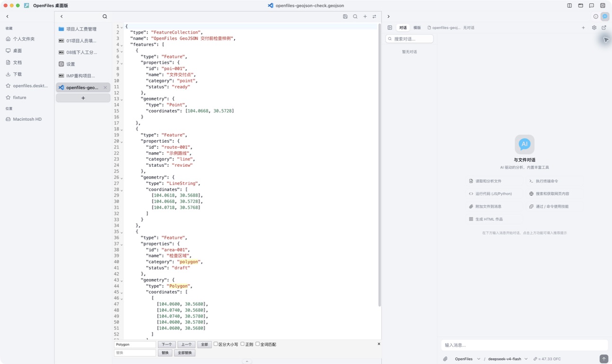Screen dimensions: 612x364
Task: Expand the AI panel chevron at top left
Action: coord(389,17)
